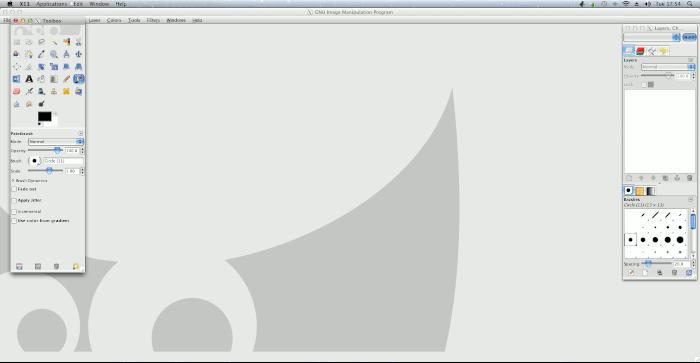Image resolution: width=700 pixels, height=363 pixels.
Task: Select the Eraser tool
Action: pos(17,92)
